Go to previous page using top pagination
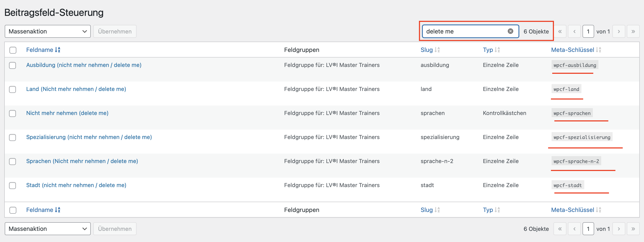Screen dimensions: 644x242 click(x=574, y=32)
